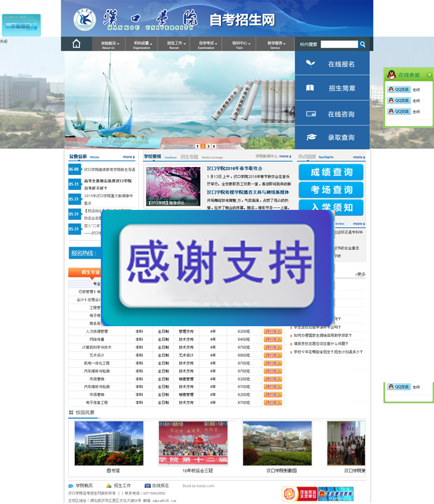Viewport: 434px width, 504px height.
Task: Click the 在线咨询 screen icon
Action: coord(311,114)
